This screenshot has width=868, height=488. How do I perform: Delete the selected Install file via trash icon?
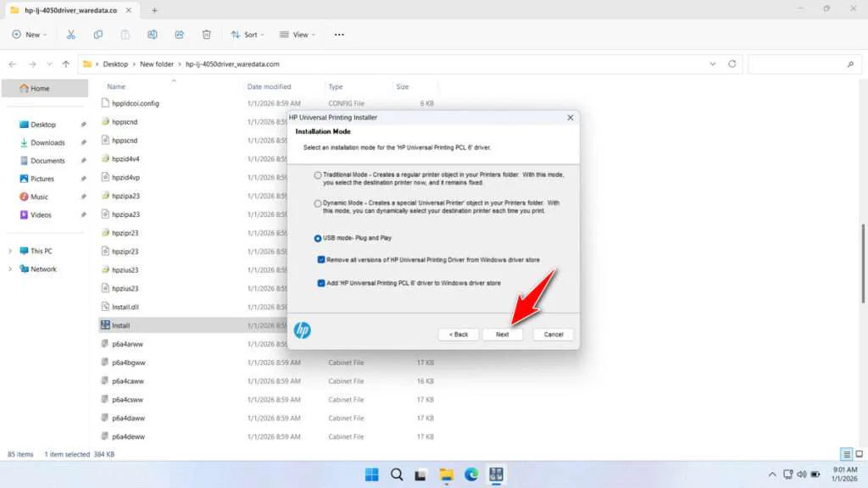click(206, 34)
